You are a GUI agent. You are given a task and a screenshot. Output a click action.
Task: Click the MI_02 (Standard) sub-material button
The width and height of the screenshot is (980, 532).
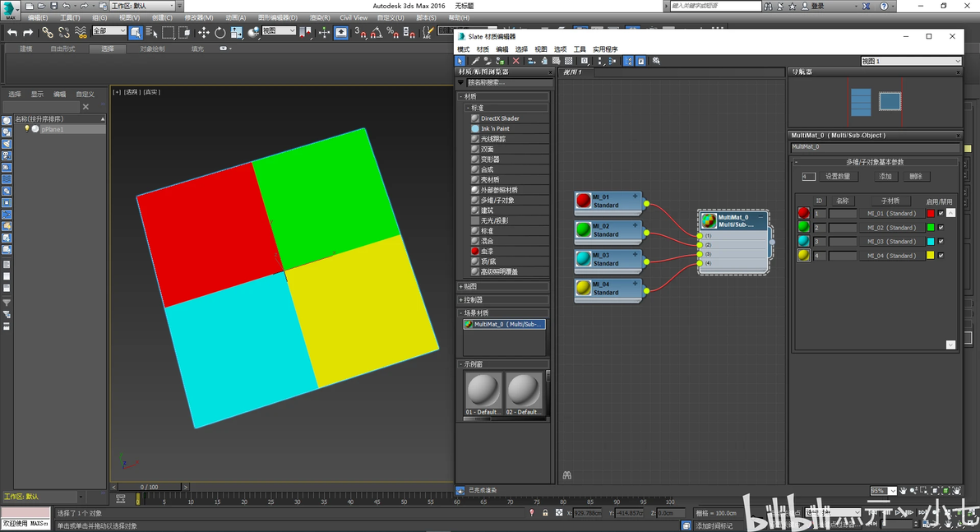tap(891, 228)
